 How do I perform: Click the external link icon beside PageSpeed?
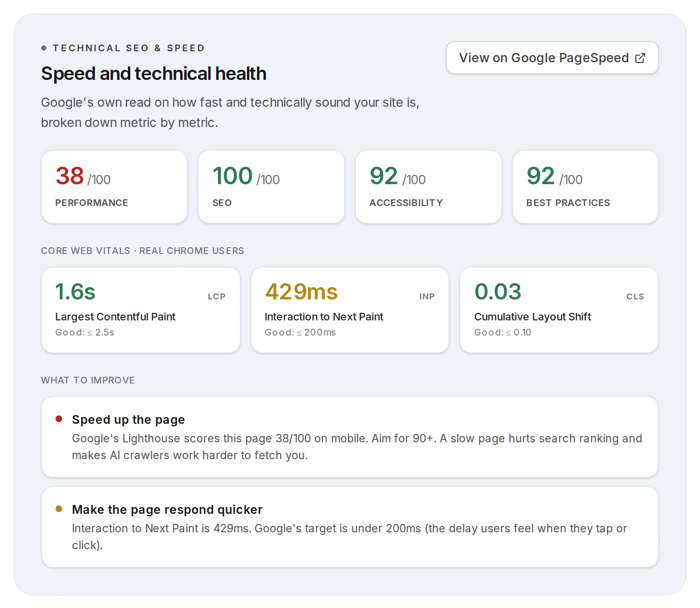pyautogui.click(x=640, y=58)
